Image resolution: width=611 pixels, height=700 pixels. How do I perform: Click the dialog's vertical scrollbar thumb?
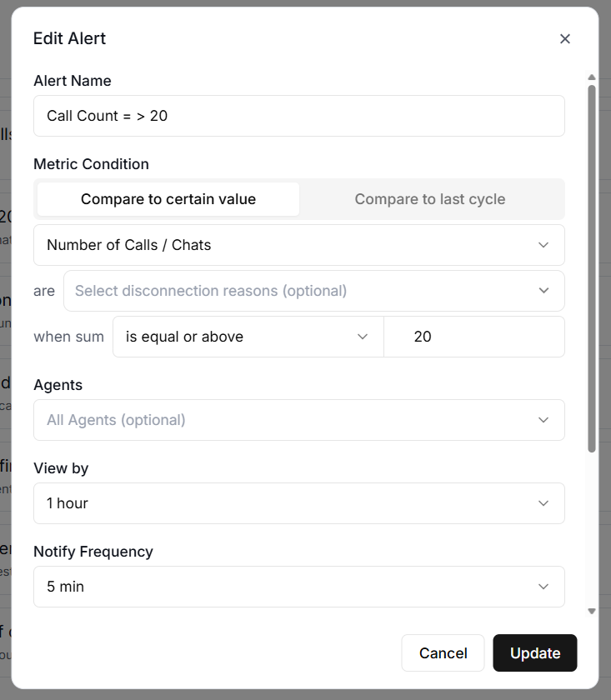[592, 267]
